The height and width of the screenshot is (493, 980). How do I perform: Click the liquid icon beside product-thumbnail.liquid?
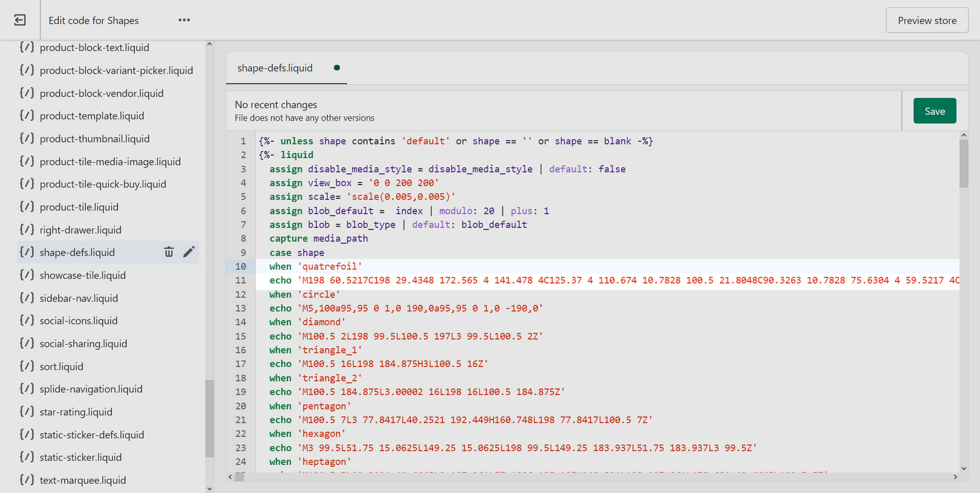click(x=27, y=138)
